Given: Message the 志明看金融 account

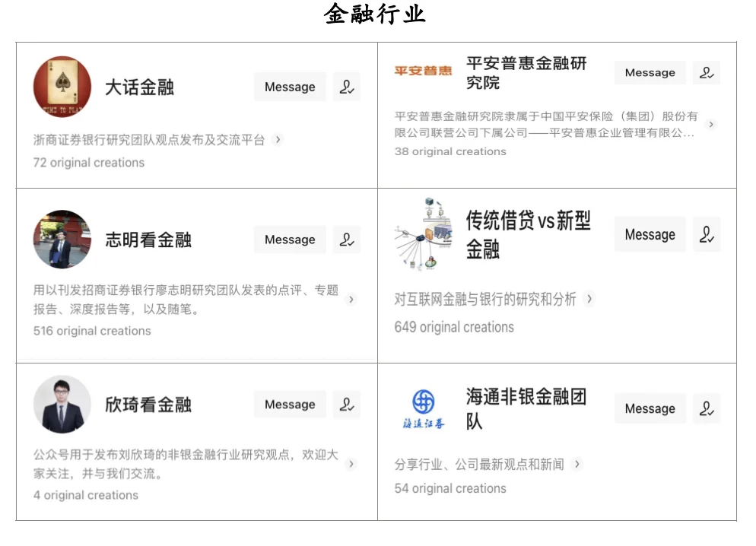Looking at the screenshot, I should tap(290, 240).
